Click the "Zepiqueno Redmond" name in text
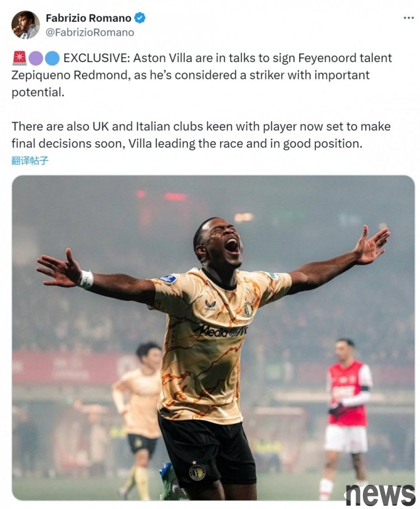420x509 pixels. pos(71,75)
